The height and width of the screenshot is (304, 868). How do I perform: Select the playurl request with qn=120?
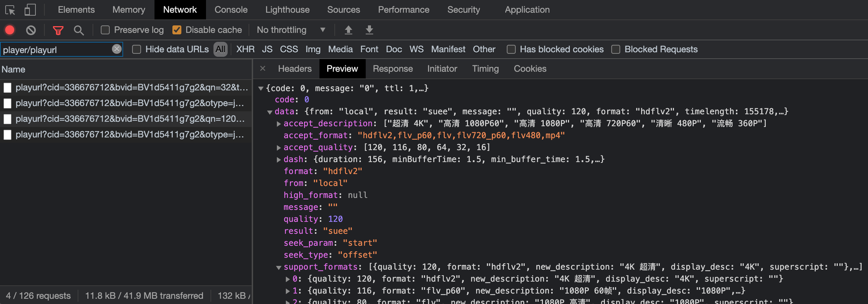(x=126, y=119)
